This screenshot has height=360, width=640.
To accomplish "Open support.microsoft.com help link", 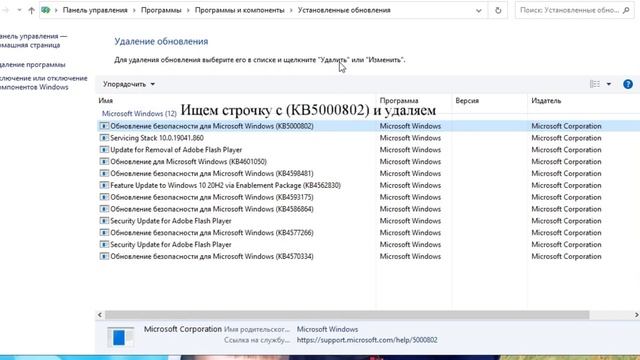I will point(367,340).
